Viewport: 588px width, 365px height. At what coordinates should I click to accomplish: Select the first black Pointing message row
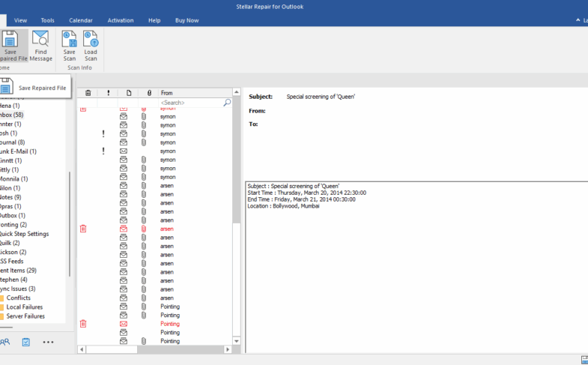154,307
